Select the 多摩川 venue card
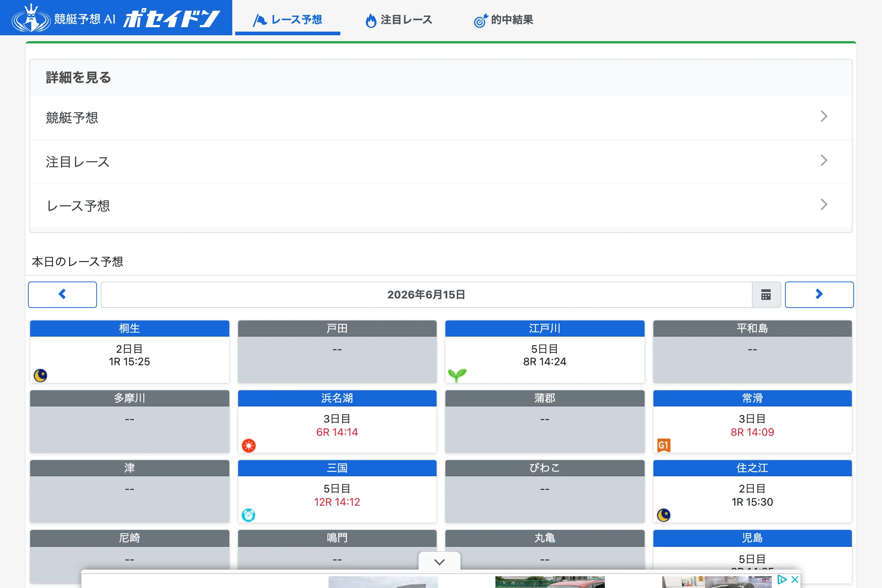This screenshot has width=882, height=588. [129, 422]
